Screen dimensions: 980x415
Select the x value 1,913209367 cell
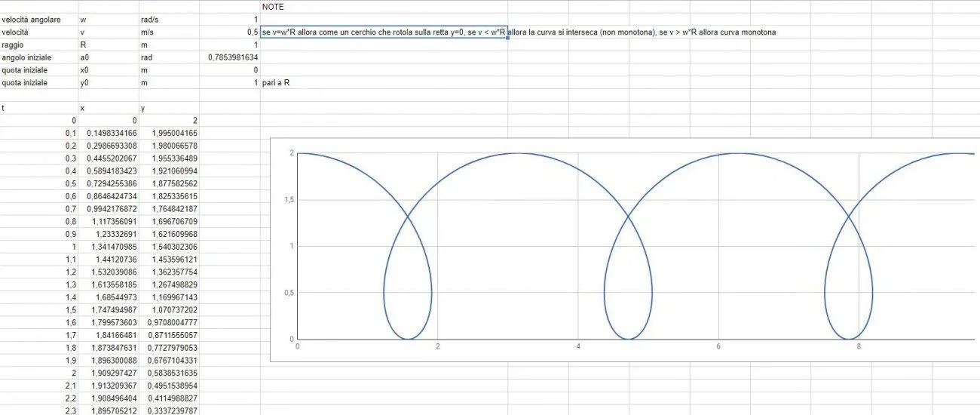(109, 386)
